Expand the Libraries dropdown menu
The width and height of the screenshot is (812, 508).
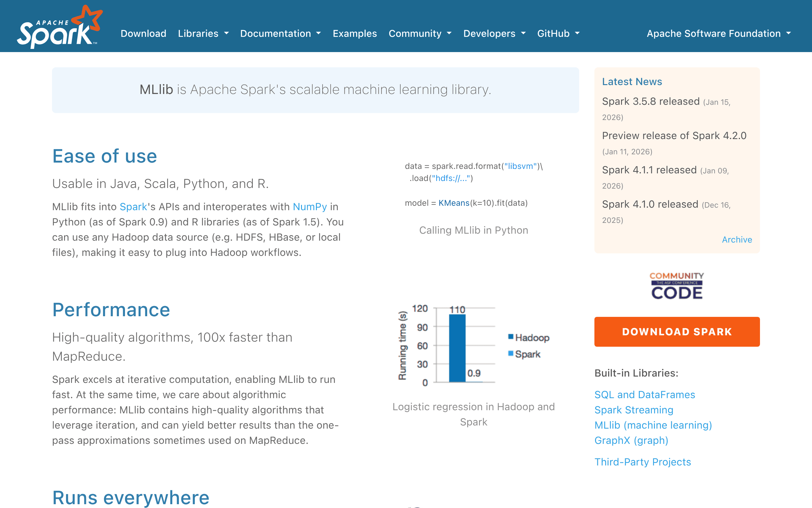pyautogui.click(x=203, y=33)
